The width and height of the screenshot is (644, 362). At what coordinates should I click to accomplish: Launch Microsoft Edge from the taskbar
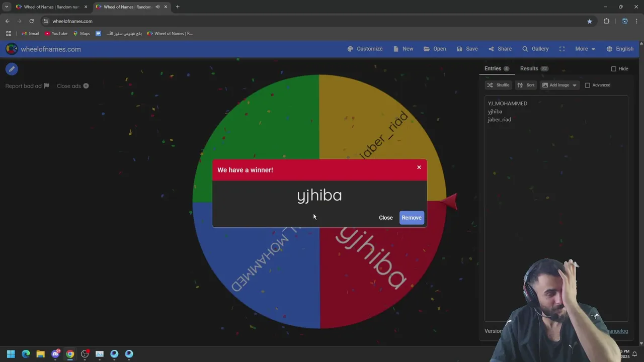pyautogui.click(x=26, y=354)
